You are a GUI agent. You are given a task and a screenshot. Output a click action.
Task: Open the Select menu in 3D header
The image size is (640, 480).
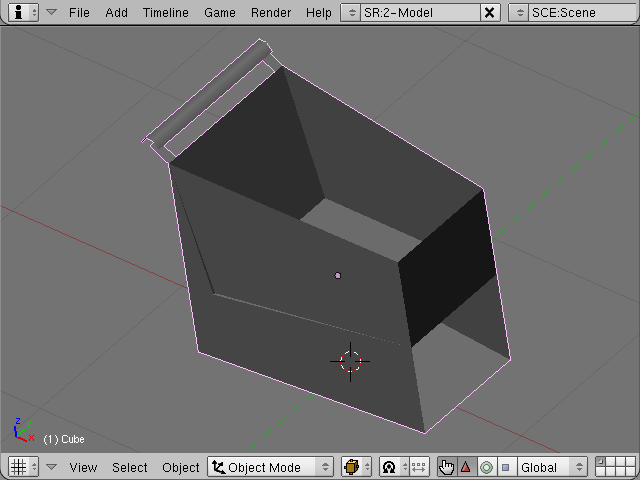point(130,467)
